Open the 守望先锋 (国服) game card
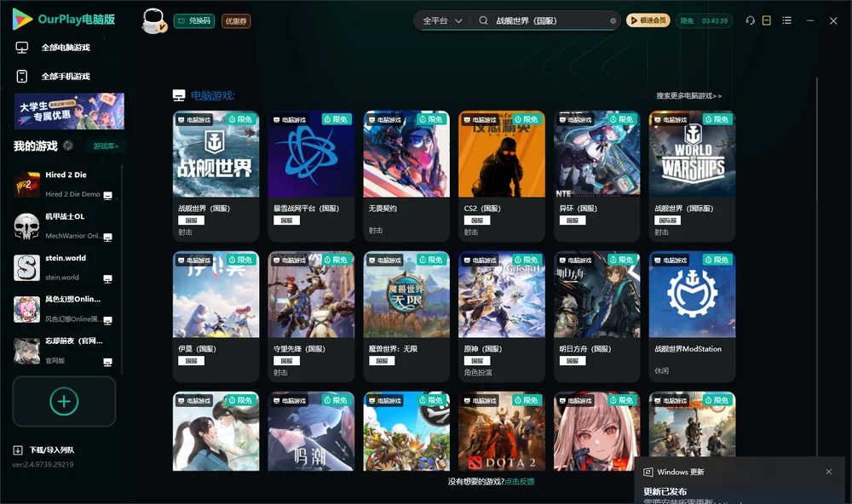Viewport: 852px width, 504px height. 311,317
